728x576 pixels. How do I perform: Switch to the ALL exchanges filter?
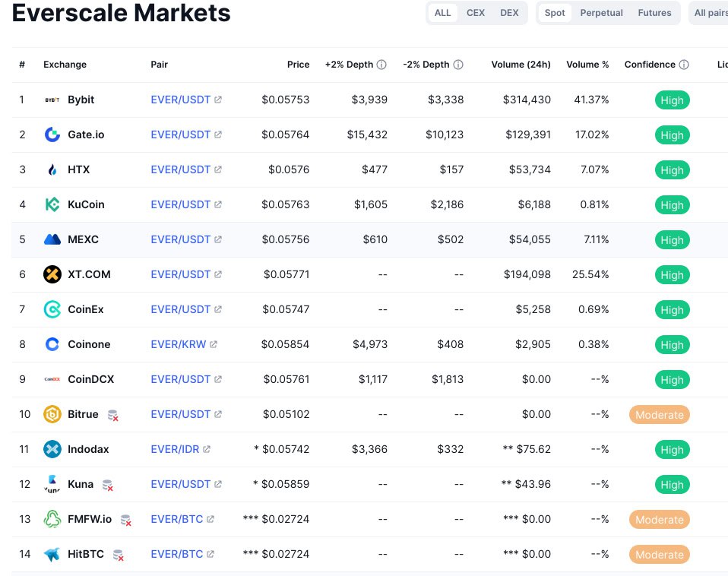(x=442, y=13)
